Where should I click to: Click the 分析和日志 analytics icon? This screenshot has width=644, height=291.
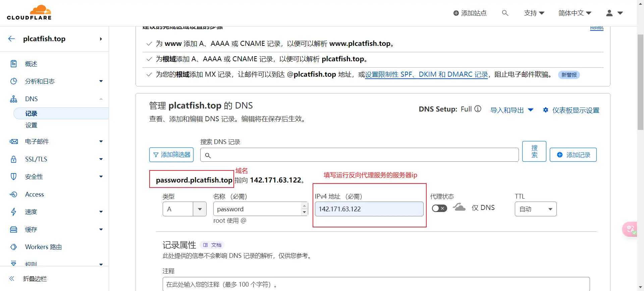click(13, 81)
